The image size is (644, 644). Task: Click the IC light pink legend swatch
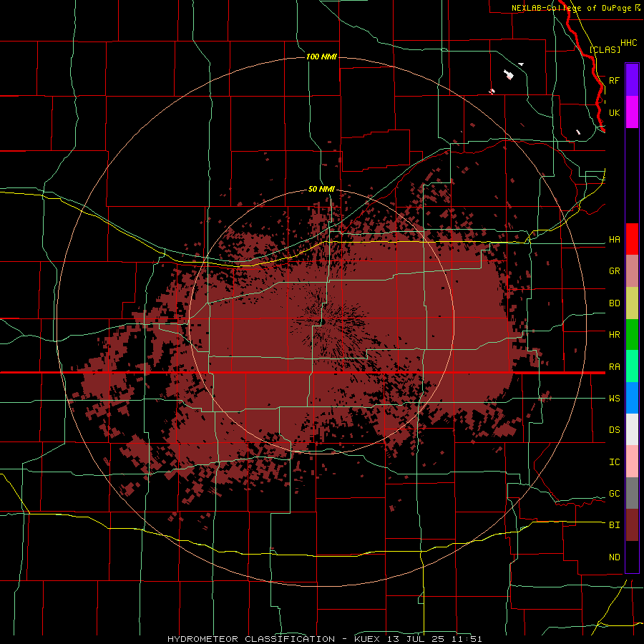click(x=632, y=462)
